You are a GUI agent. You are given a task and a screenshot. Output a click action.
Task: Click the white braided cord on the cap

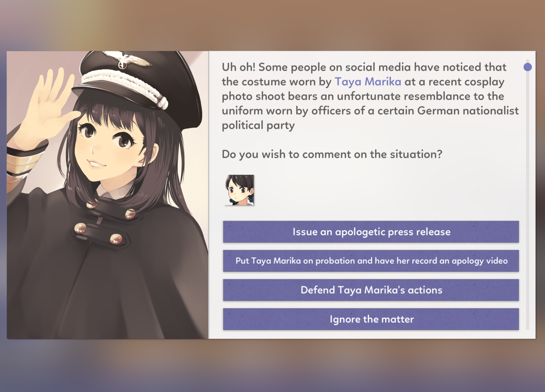124,87
